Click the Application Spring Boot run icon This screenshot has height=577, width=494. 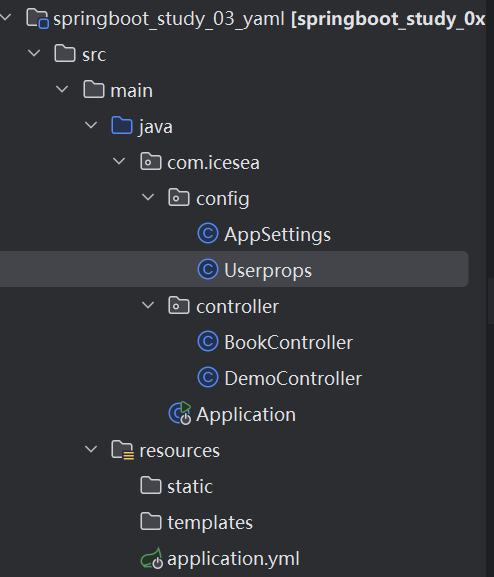pyautogui.click(x=180, y=414)
